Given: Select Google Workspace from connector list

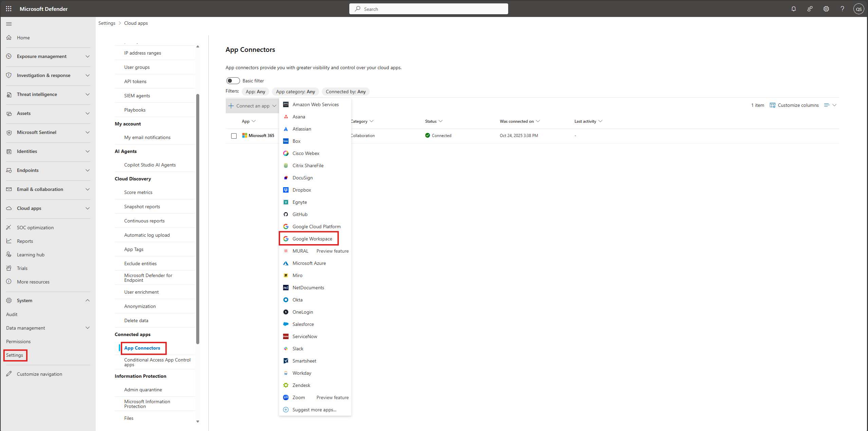Looking at the screenshot, I should [312, 239].
